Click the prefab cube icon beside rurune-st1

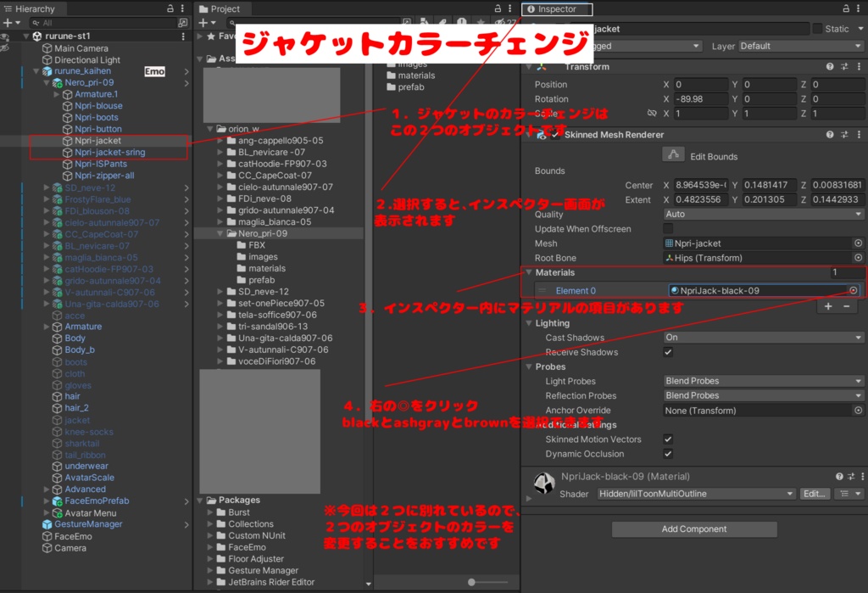[x=38, y=36]
